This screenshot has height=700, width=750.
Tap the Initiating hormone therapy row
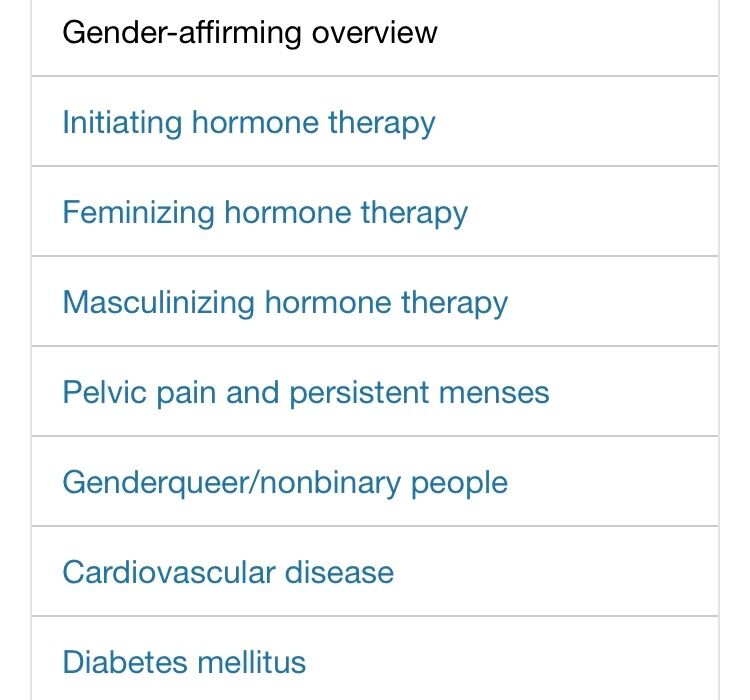pos(375,121)
